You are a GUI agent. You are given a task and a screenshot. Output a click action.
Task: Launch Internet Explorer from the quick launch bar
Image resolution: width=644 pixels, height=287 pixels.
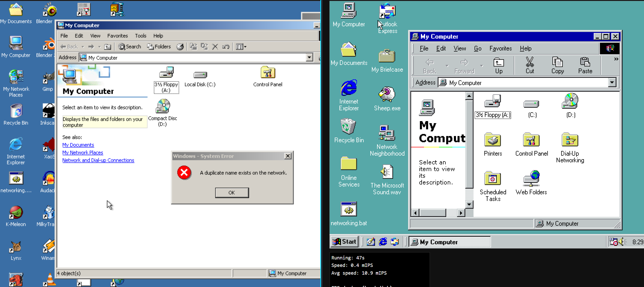[383, 242]
